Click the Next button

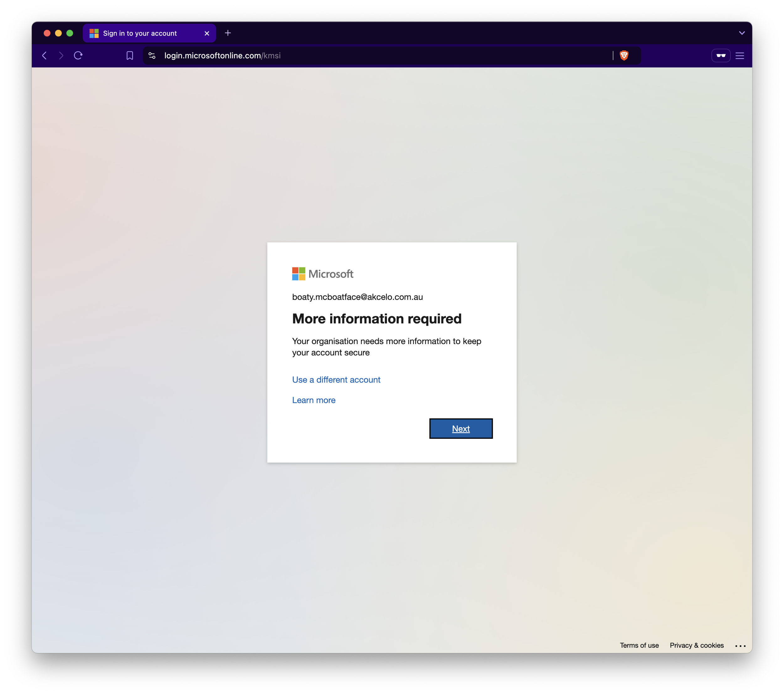click(x=461, y=428)
